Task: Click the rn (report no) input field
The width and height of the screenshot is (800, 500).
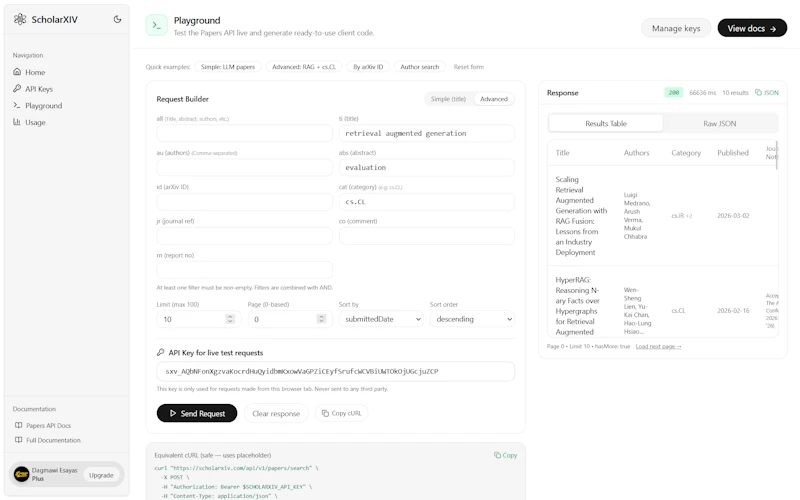Action: (244, 270)
